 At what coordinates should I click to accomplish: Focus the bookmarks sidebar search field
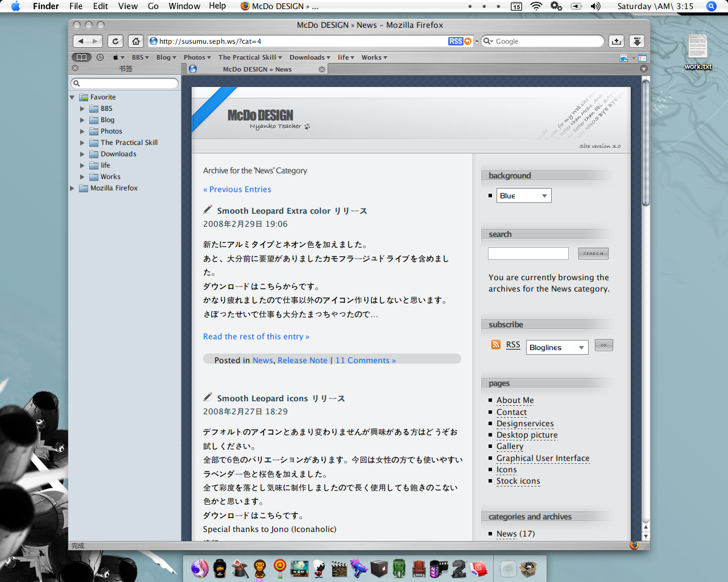point(125,83)
